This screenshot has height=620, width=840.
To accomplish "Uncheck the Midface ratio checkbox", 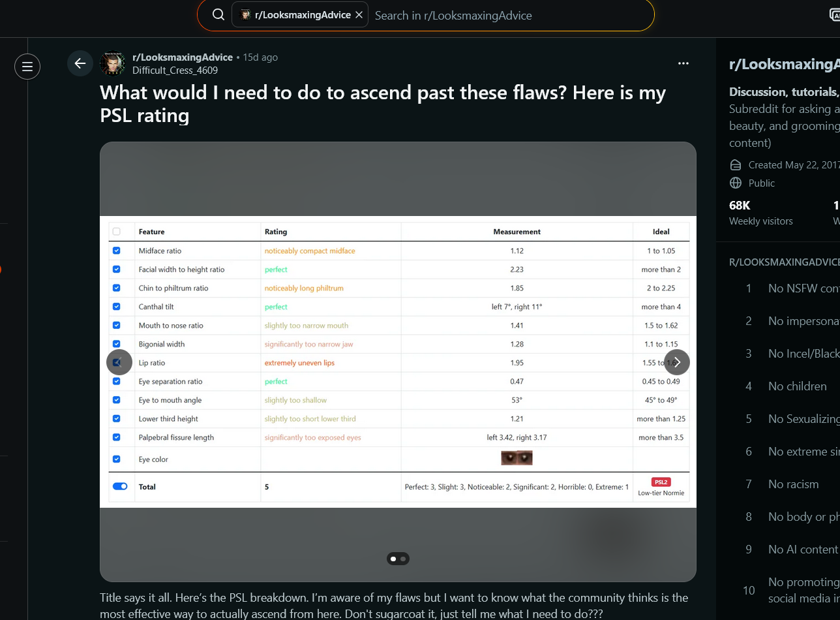I will [x=117, y=251].
